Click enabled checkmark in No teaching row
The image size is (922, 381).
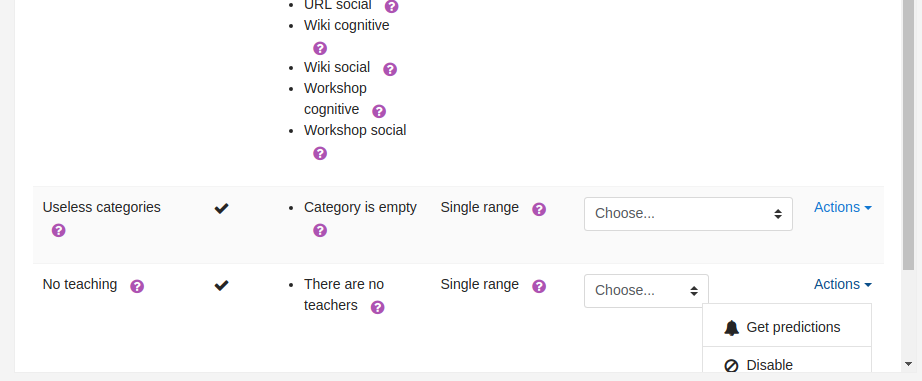point(221,285)
